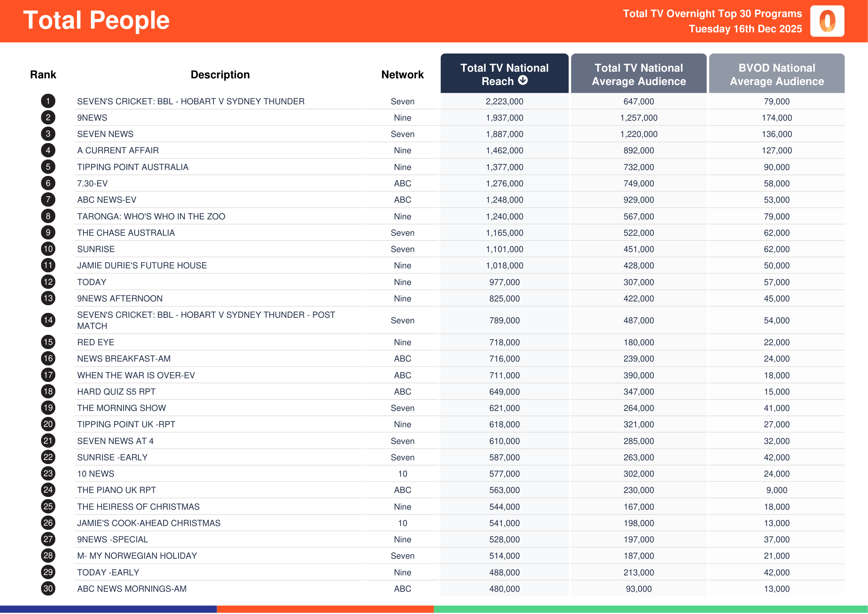Open the 9NEWS program entry
Viewport: 868px width, 614px height.
pos(92,118)
